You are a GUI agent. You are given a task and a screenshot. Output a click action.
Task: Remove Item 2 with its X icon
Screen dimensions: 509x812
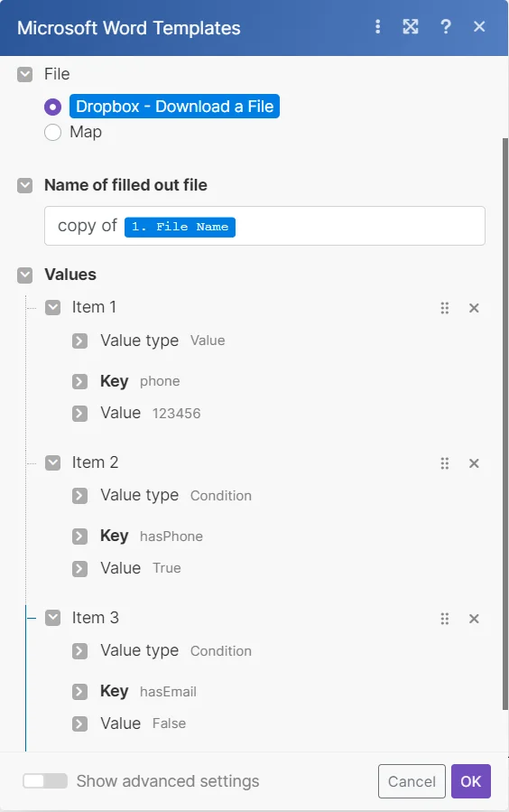coord(474,463)
